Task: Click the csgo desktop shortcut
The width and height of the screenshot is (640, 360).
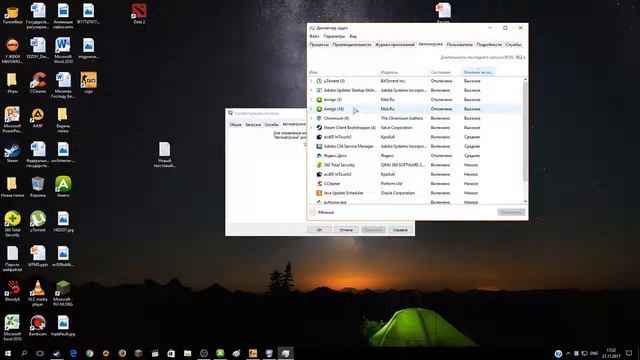Action: tap(88, 83)
